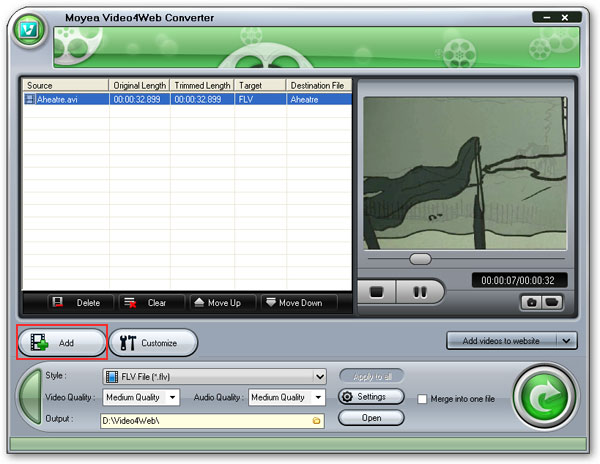Click the disabled Apply to all button
This screenshot has width=600, height=464.
pyautogui.click(x=372, y=376)
